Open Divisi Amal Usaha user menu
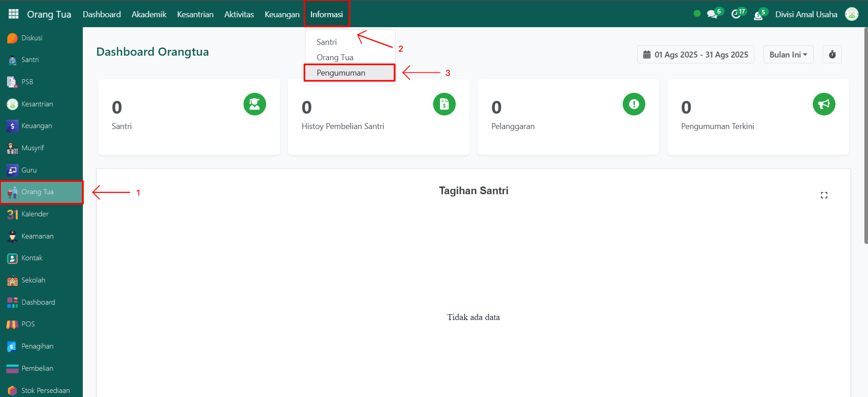 point(806,14)
